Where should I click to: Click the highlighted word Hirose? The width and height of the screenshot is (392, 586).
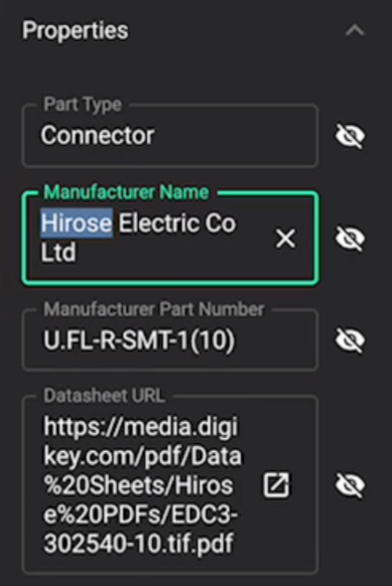76,223
